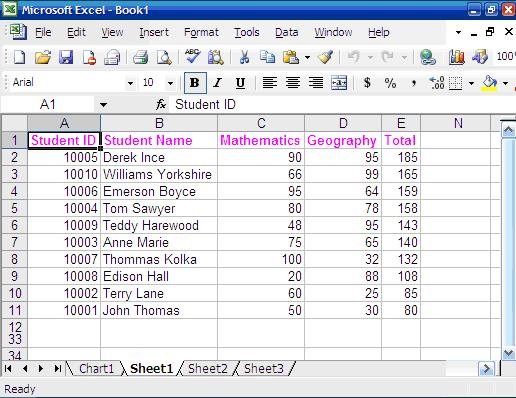Click the Merge and Center icon

pos(339,83)
